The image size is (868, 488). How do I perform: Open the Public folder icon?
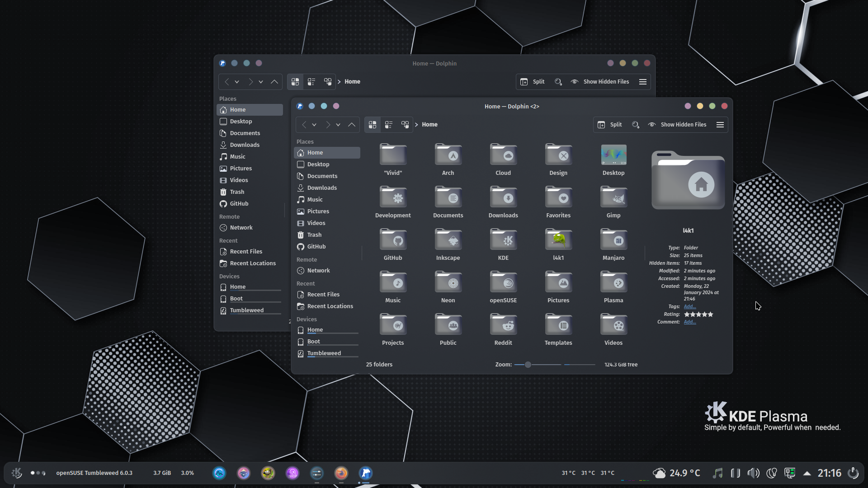[448, 325]
